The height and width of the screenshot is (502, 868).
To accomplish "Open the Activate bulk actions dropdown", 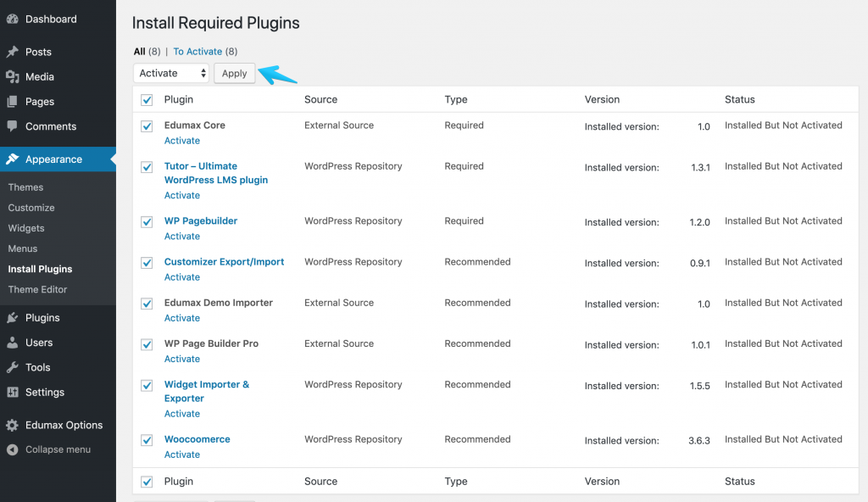I will 171,73.
